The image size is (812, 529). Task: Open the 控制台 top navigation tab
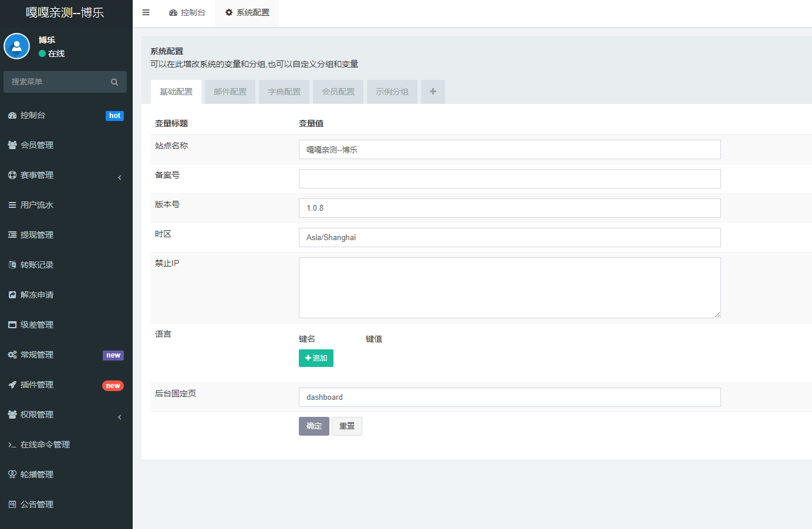pos(187,12)
